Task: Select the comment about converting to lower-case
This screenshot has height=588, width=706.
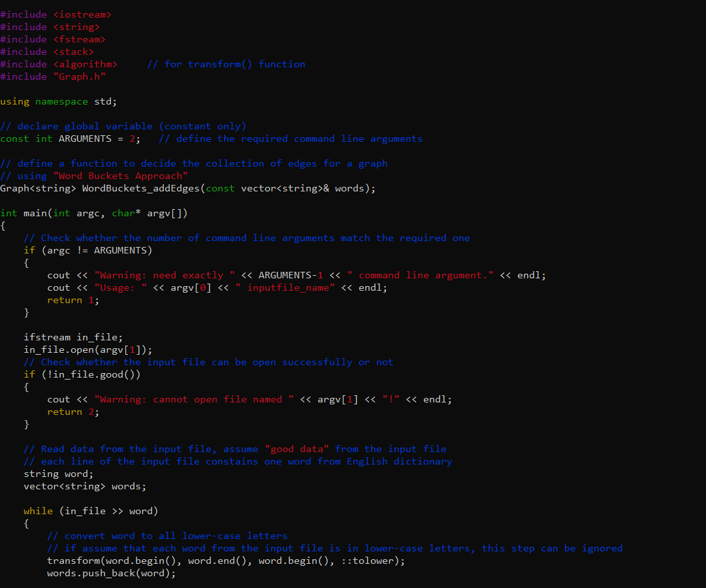Action: (x=167, y=536)
